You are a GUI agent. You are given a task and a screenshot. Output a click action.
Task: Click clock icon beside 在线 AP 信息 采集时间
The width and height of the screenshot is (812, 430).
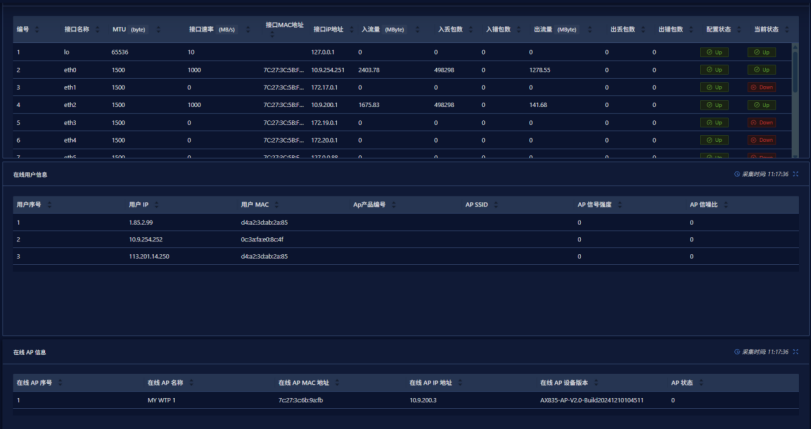click(x=737, y=352)
